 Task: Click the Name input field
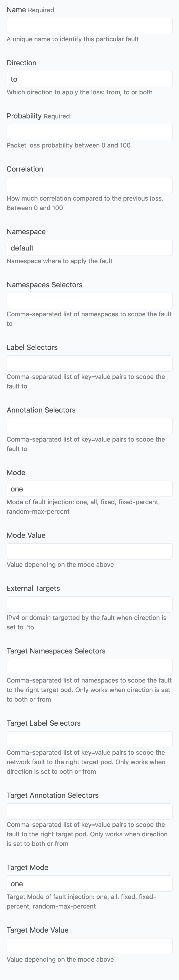[89, 26]
